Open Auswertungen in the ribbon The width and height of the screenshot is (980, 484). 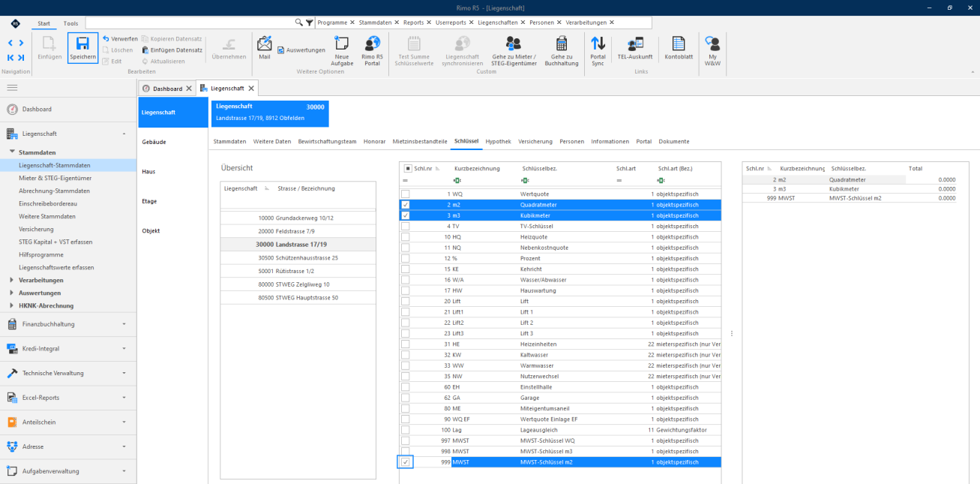(301, 50)
